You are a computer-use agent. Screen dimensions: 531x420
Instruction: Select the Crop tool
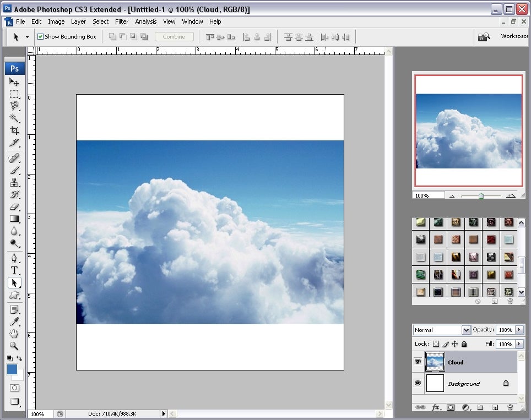point(14,130)
